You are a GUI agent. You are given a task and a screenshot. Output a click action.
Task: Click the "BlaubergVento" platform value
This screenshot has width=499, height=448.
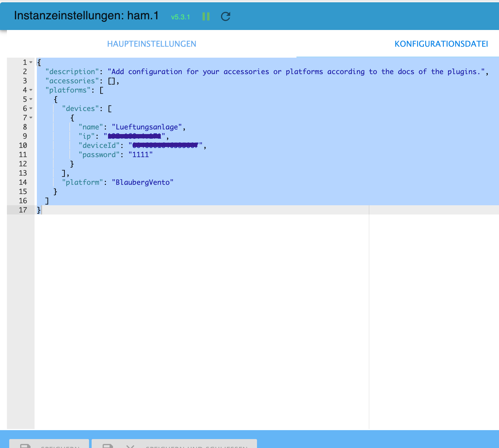[x=143, y=182]
